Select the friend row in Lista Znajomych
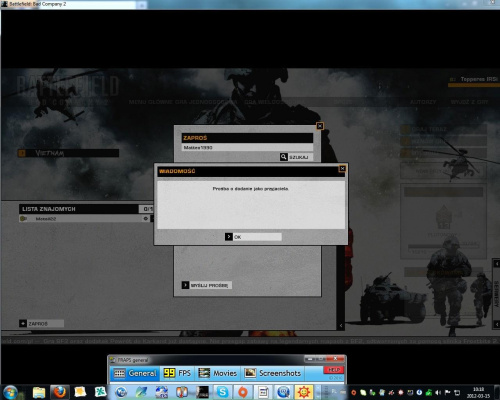 pyautogui.click(x=85, y=219)
